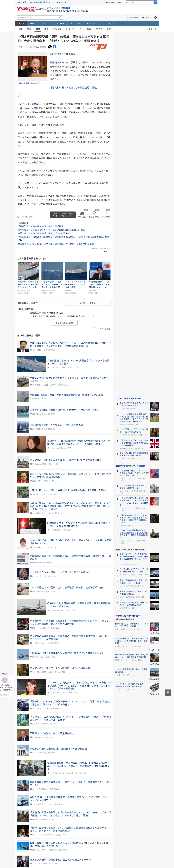174x868 pixels.
Task: Open 日本が誇る救難飛行艇 article link
Action: click(65, 410)
